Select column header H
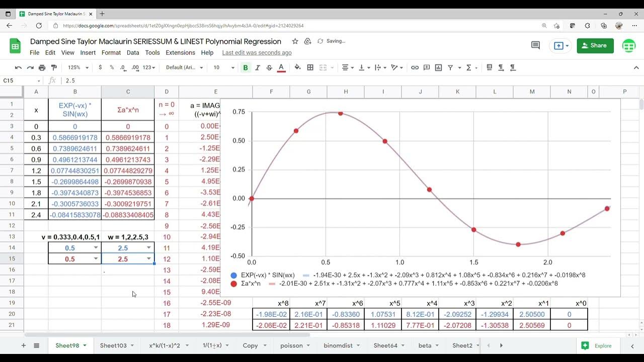The image size is (644, 362). [x=346, y=92]
